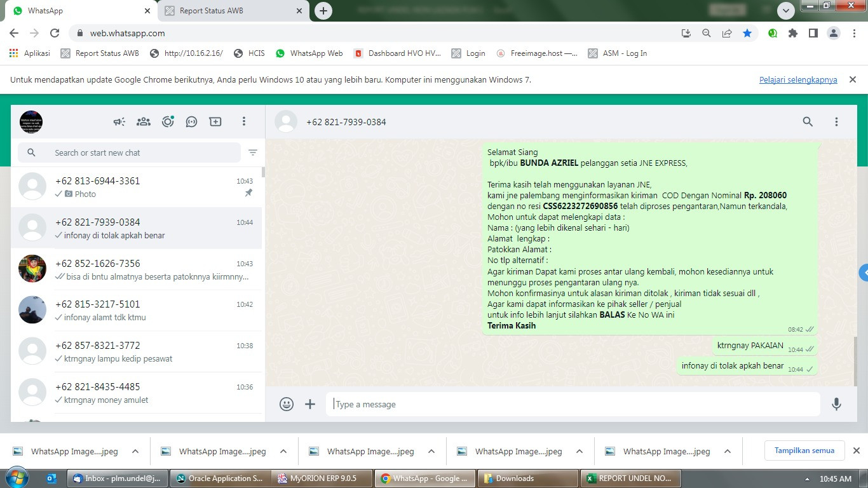The width and height of the screenshot is (868, 488).
Task: Open chat with +62 821-8435-4485
Action: tap(136, 393)
